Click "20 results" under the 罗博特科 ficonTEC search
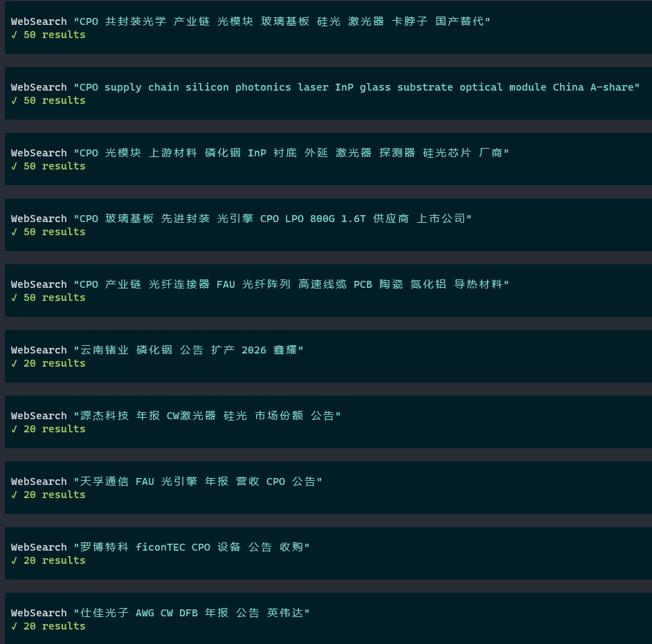Viewport: 652px width, 644px height. click(55, 560)
